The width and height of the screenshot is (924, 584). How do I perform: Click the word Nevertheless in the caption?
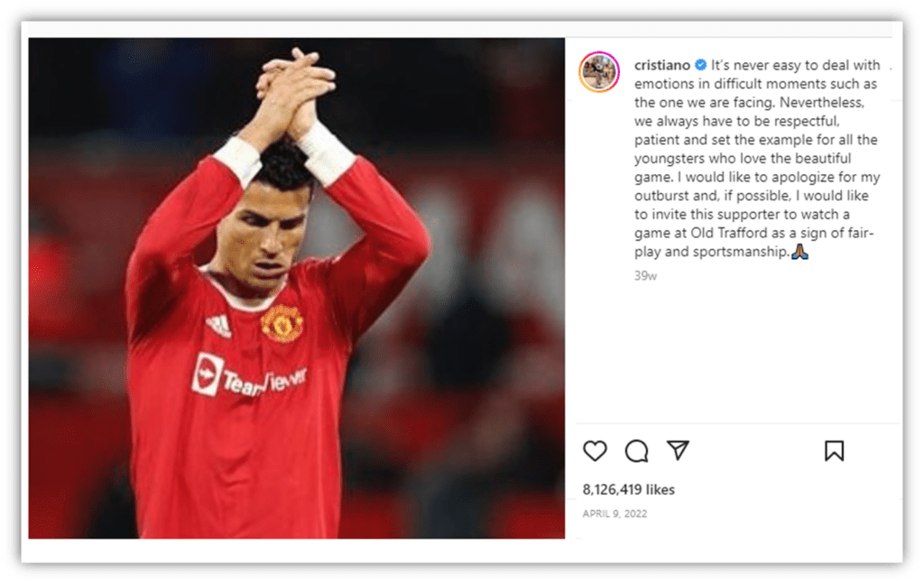(821, 103)
